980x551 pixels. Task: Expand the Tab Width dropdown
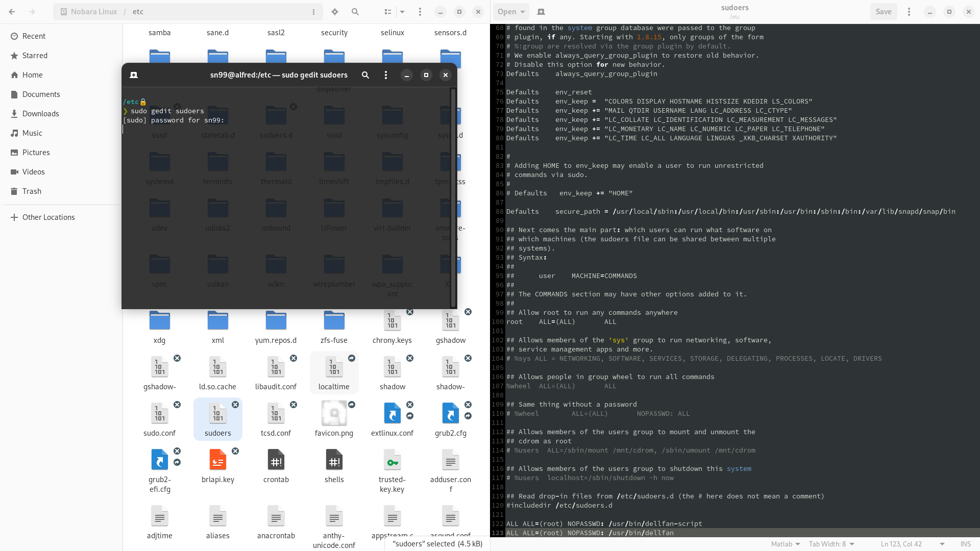click(831, 544)
